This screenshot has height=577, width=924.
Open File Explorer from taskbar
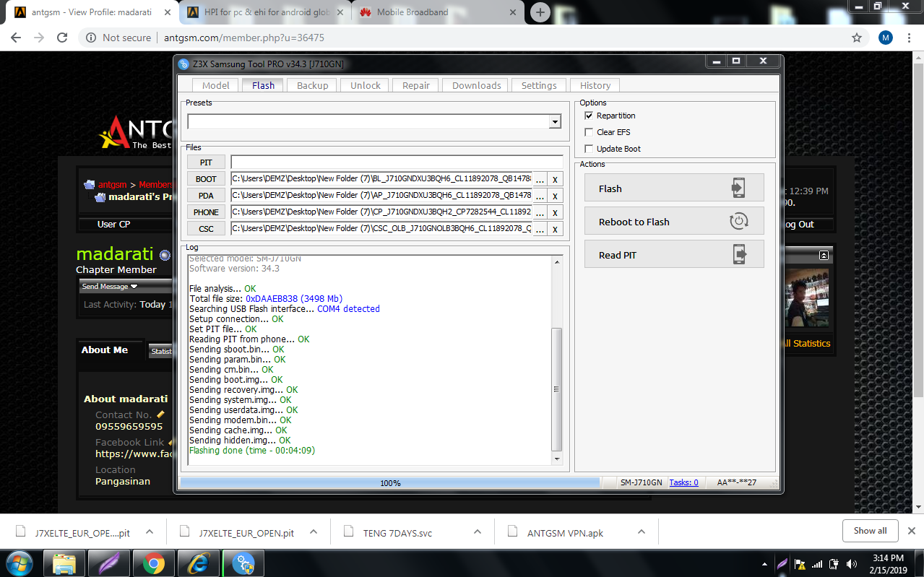65,563
